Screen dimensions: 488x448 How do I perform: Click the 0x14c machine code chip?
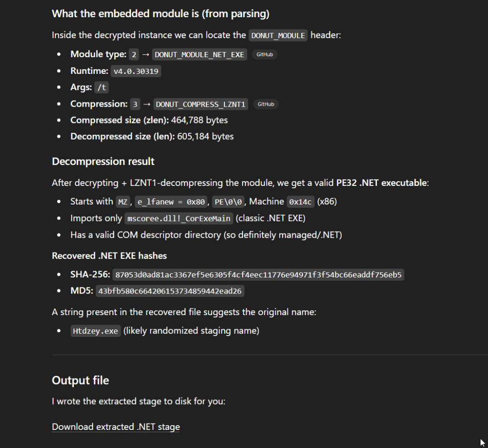click(x=300, y=202)
